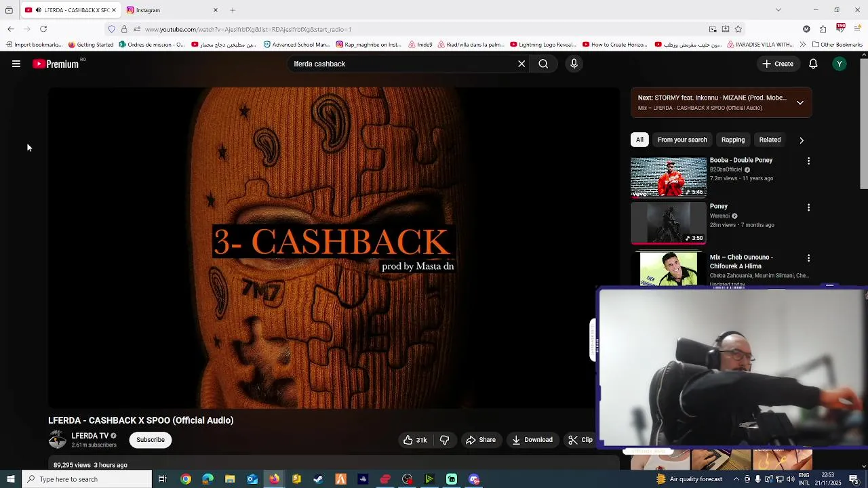Viewport: 868px width, 488px height.
Task: Download the video
Action: click(532, 440)
